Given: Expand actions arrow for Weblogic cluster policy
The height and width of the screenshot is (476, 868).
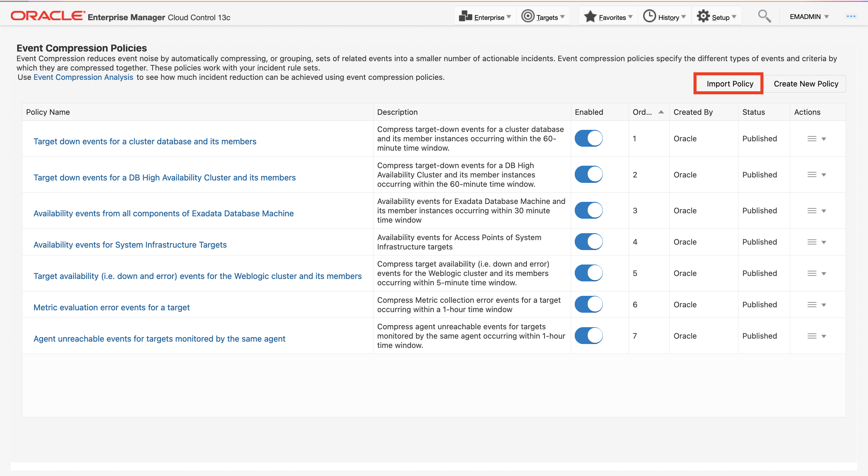Looking at the screenshot, I should (823, 274).
